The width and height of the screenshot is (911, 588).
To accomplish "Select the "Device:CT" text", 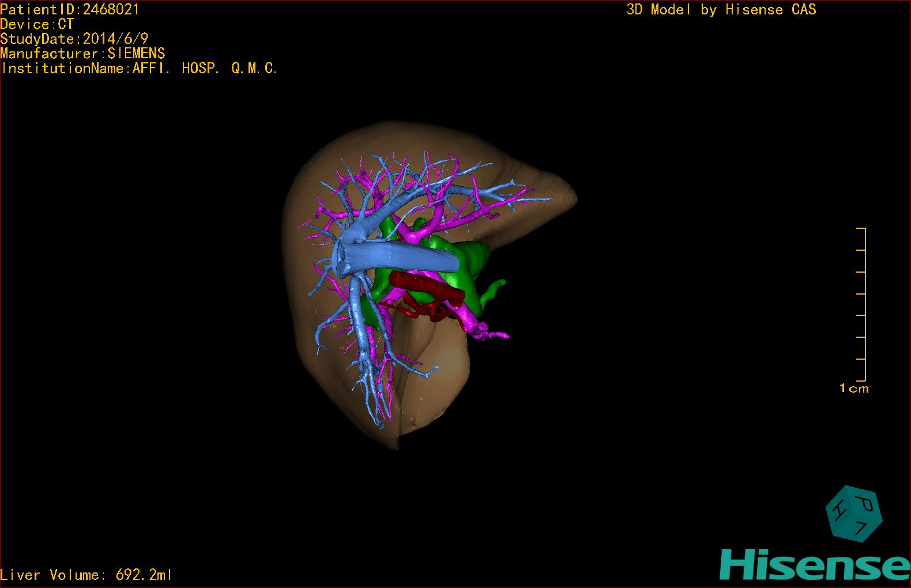I will [x=37, y=24].
